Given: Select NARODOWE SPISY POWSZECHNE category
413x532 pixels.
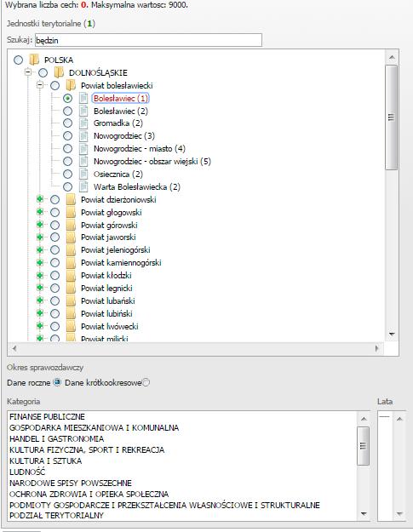Looking at the screenshot, I should [x=71, y=483].
